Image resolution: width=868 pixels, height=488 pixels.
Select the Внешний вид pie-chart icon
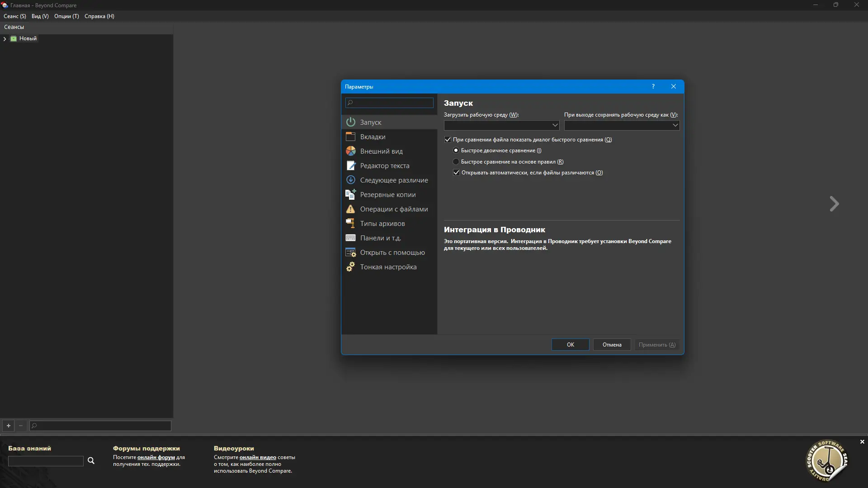click(x=350, y=151)
